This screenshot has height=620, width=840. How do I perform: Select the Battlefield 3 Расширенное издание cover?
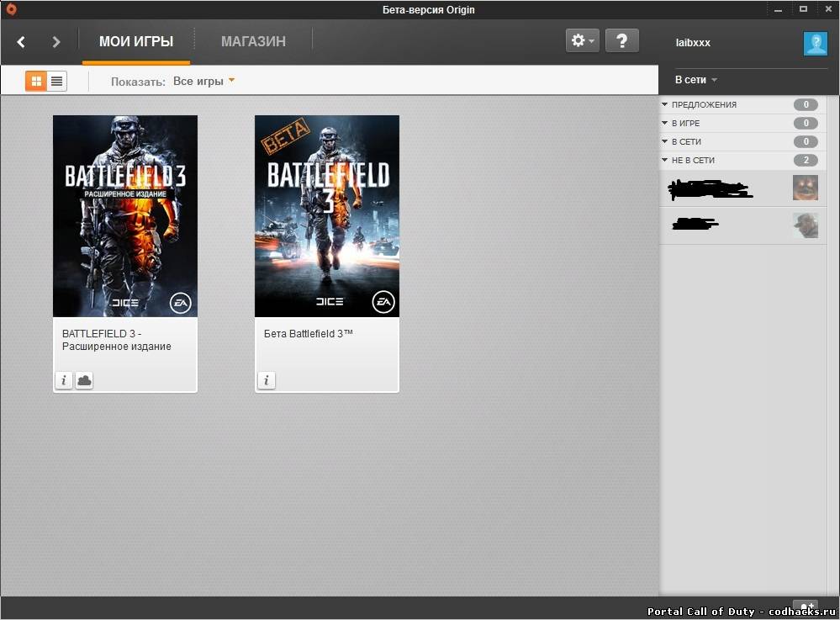coord(125,216)
